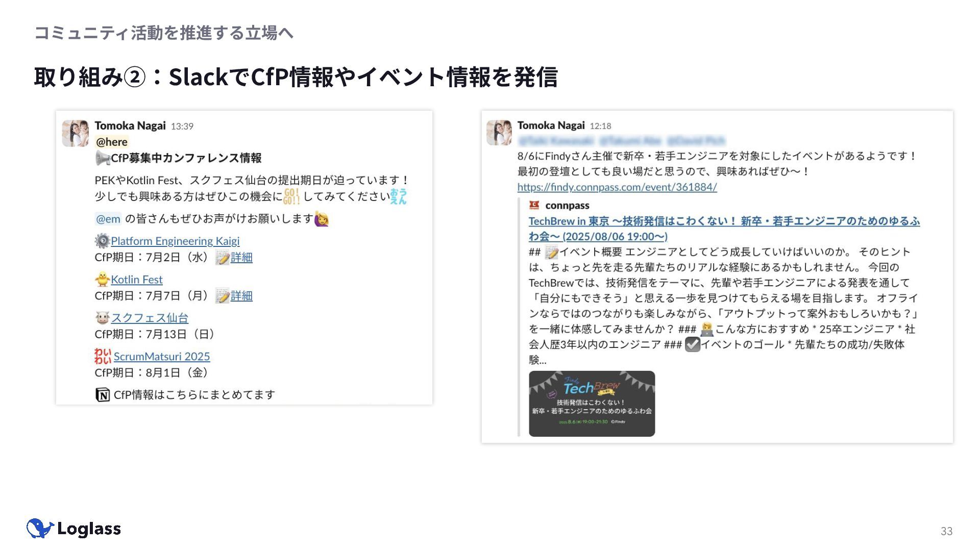
Task: Click the cow emoji beside スクフェス仙台
Action: (x=103, y=318)
